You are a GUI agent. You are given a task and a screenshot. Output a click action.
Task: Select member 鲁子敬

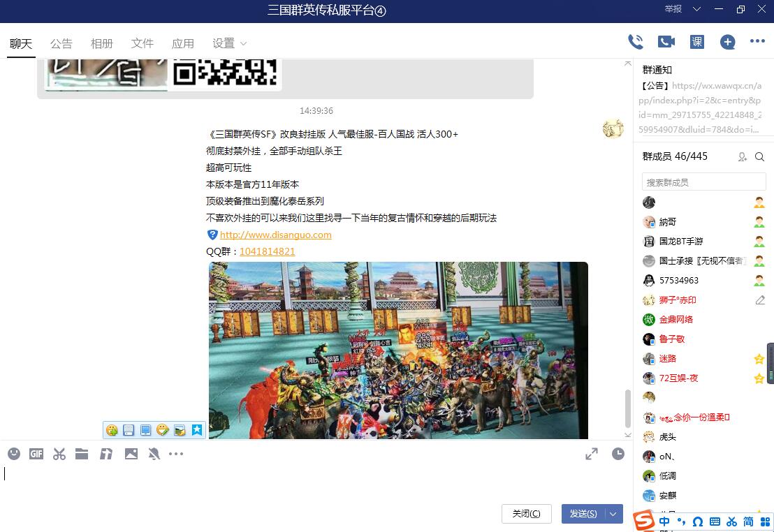pyautogui.click(x=703, y=339)
